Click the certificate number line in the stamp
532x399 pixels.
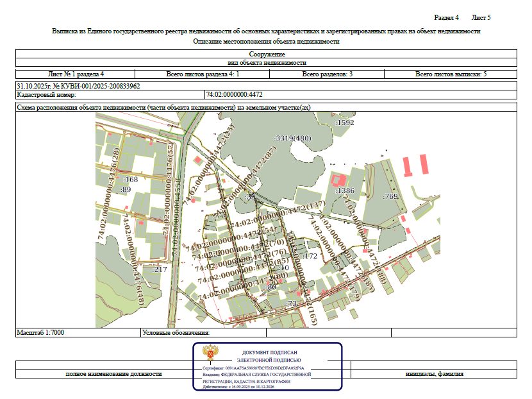coord(253,368)
